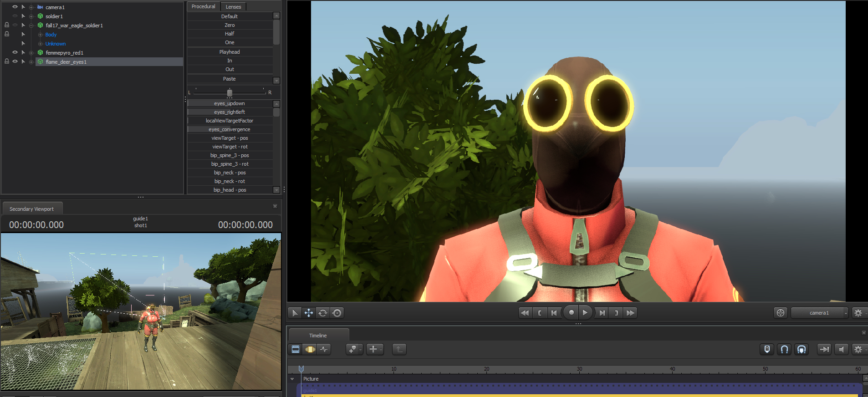Select the eyes_updown control
Screen dimensions: 868x397
[230, 103]
